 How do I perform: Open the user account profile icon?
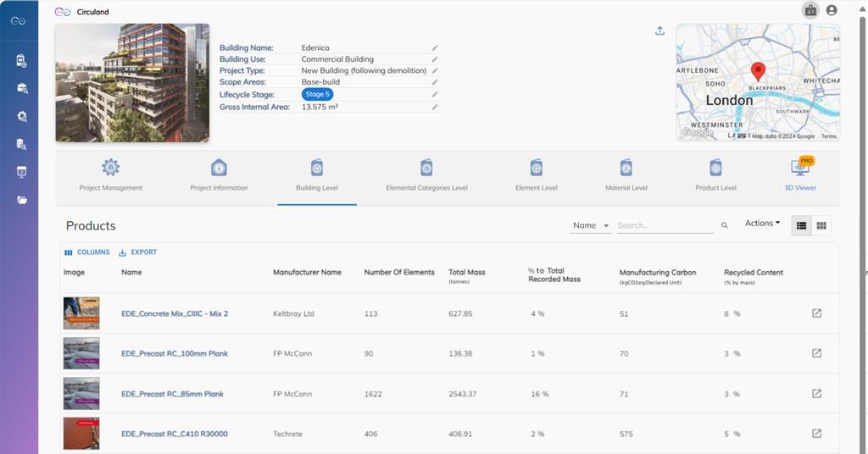coord(831,10)
